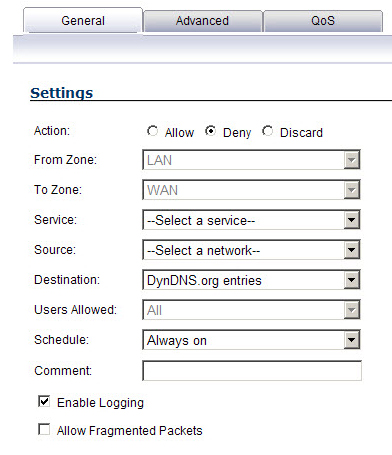Image resolution: width=392 pixels, height=455 pixels.
Task: Click the From Zone dropdown arrow
Action: pyautogui.click(x=352, y=160)
